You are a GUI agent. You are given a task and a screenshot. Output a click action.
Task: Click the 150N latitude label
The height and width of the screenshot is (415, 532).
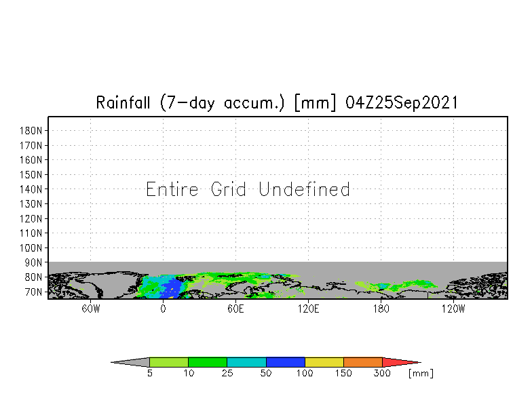pos(31,175)
